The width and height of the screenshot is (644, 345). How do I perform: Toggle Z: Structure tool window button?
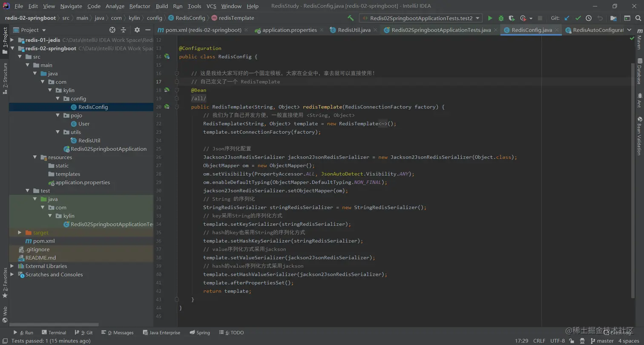point(5,78)
